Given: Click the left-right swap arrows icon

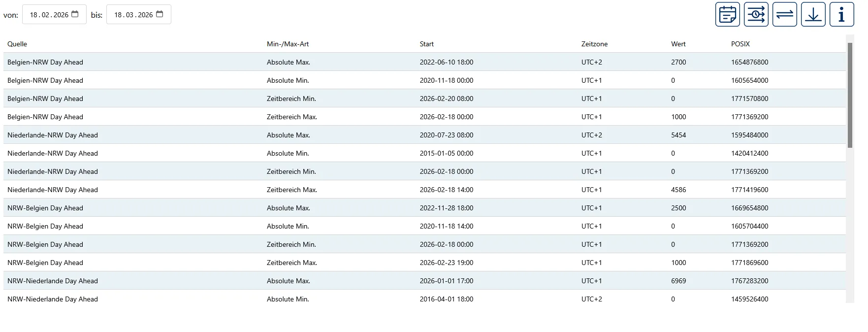Looking at the screenshot, I should click(x=784, y=14).
